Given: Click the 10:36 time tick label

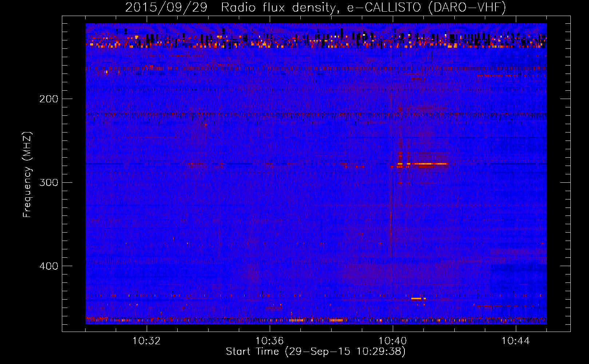Looking at the screenshot, I should (x=270, y=341).
